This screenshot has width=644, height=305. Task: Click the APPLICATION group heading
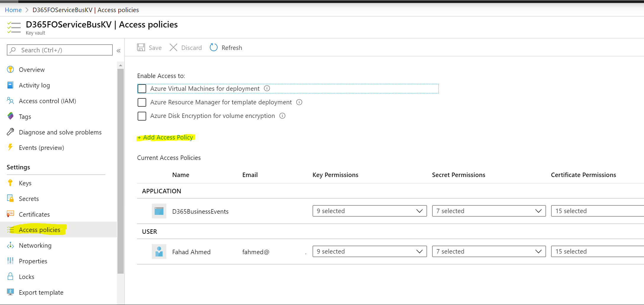(162, 191)
